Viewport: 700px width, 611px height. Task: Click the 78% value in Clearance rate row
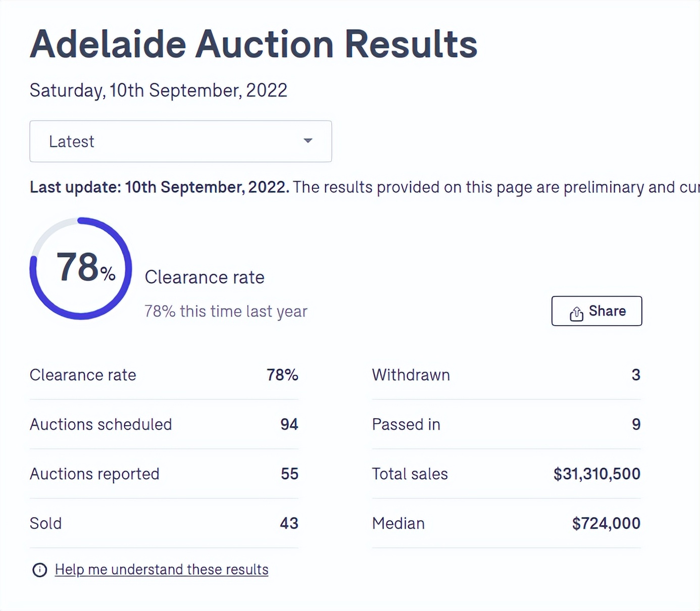click(x=282, y=375)
